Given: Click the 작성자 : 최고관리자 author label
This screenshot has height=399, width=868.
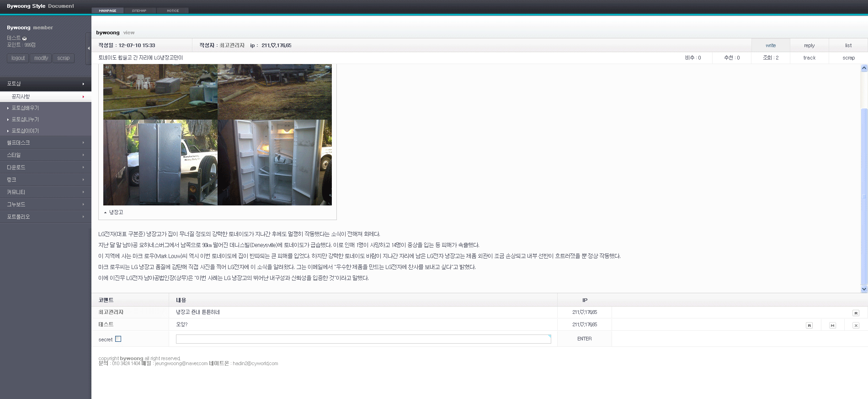Looking at the screenshot, I should 222,45.
